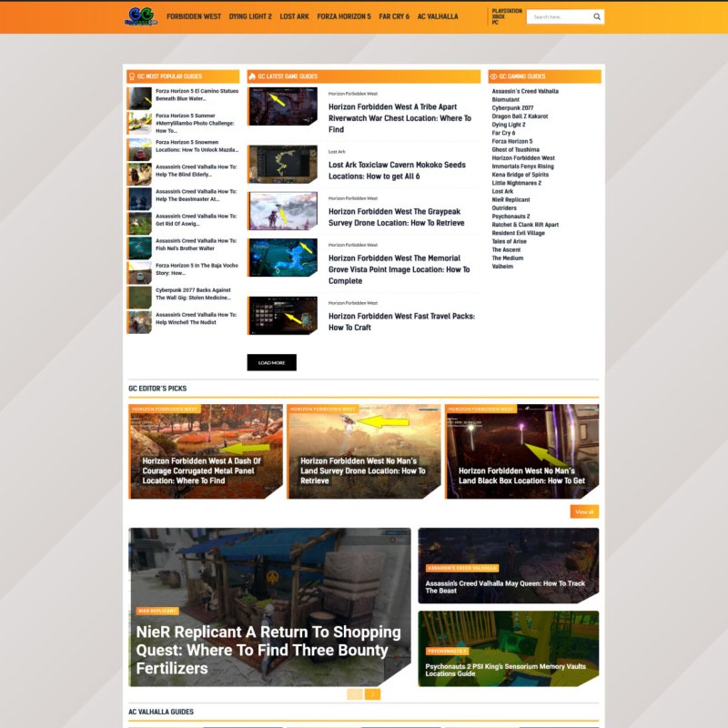The image size is (728, 728).
Task: Open Cyberpunk 2077 Backs Against The Wall guide
Action: 193,293
